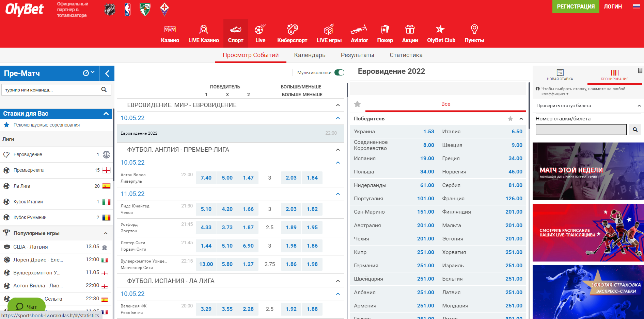The width and height of the screenshot is (644, 319).
Task: Open the LIVE-трансляций schedule banner
Action: click(588, 233)
